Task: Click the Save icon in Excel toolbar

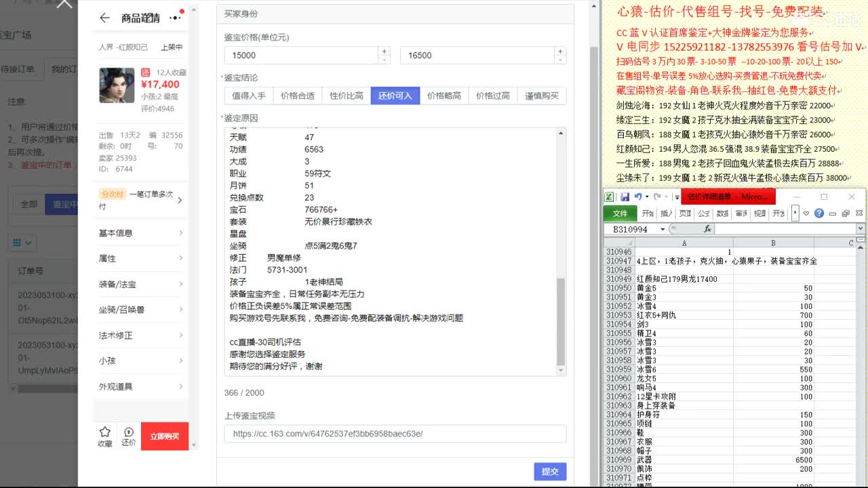Action: click(x=624, y=196)
